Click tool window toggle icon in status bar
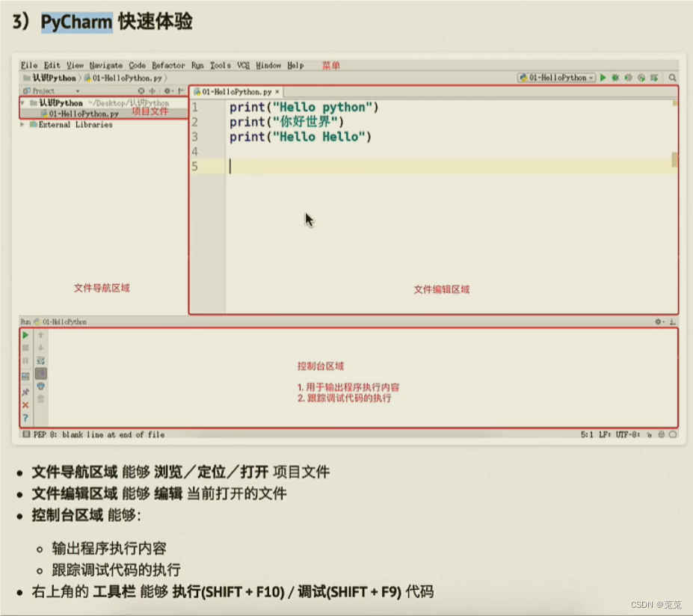Image resolution: width=693 pixels, height=616 pixels. click(26, 434)
